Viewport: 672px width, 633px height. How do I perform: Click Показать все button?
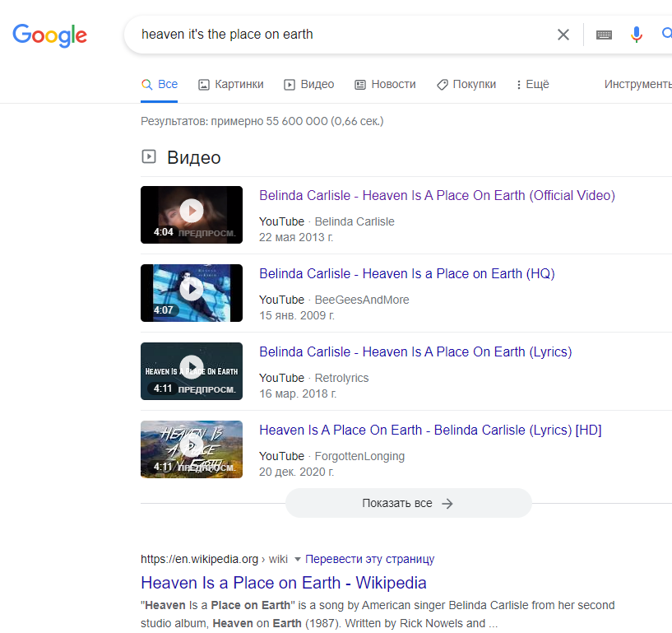(409, 503)
